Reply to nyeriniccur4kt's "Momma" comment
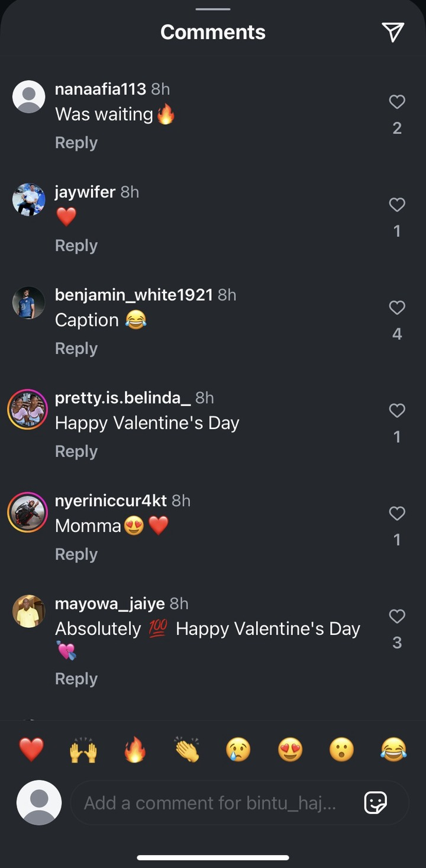The height and width of the screenshot is (868, 426). coord(76,554)
